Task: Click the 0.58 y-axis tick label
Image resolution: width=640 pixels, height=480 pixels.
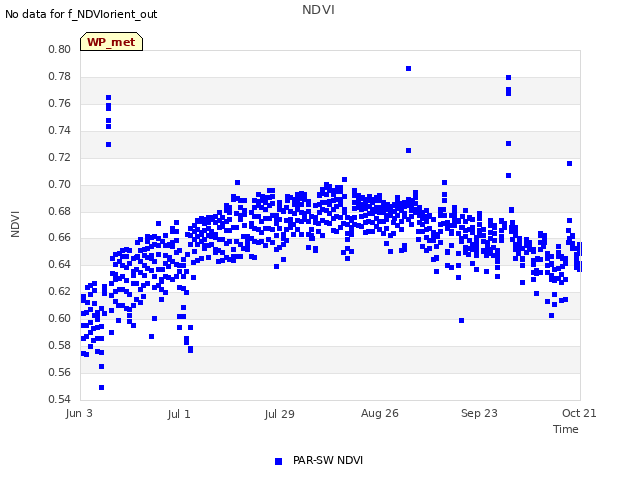Action: pos(60,345)
